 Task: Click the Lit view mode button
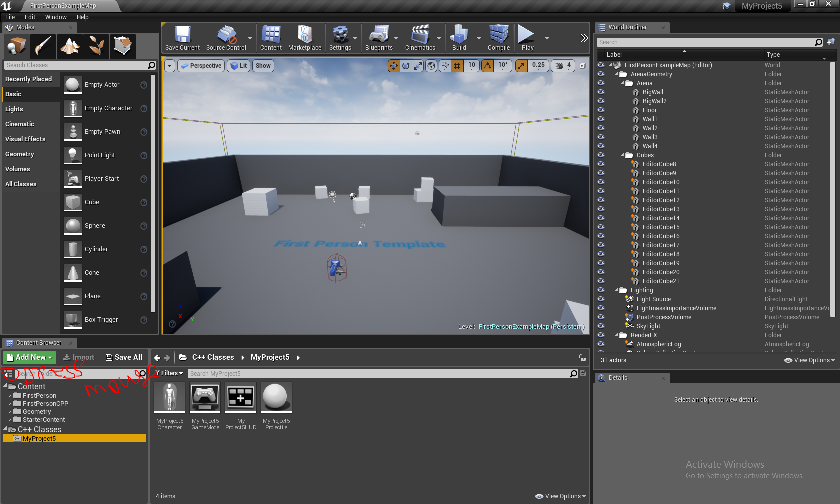(x=239, y=66)
